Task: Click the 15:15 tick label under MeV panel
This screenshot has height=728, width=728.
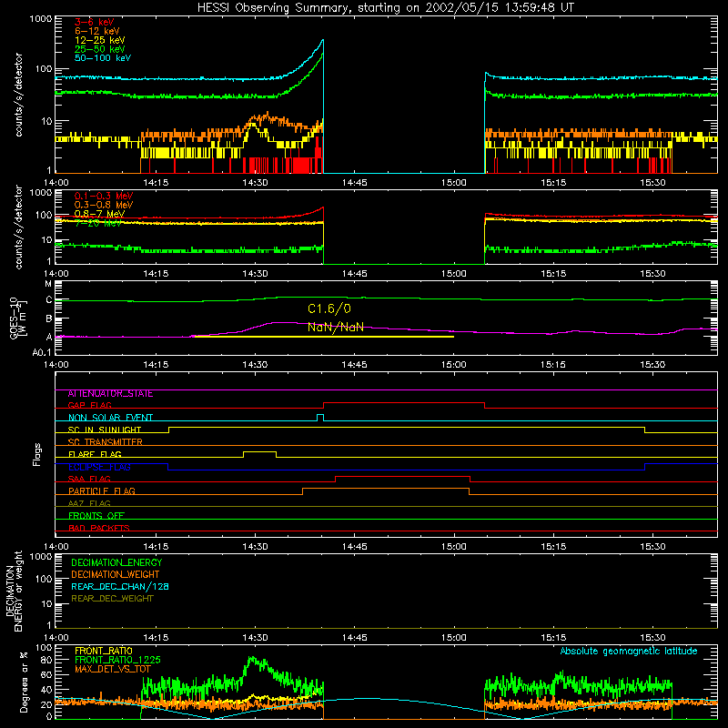Action: [553, 274]
